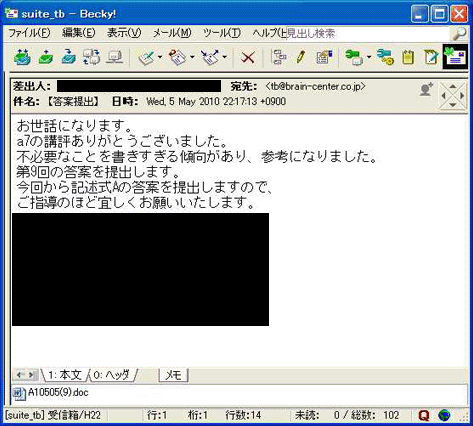
Task: Open the yellow clipboard icon
Action: pyautogui.click(x=408, y=57)
